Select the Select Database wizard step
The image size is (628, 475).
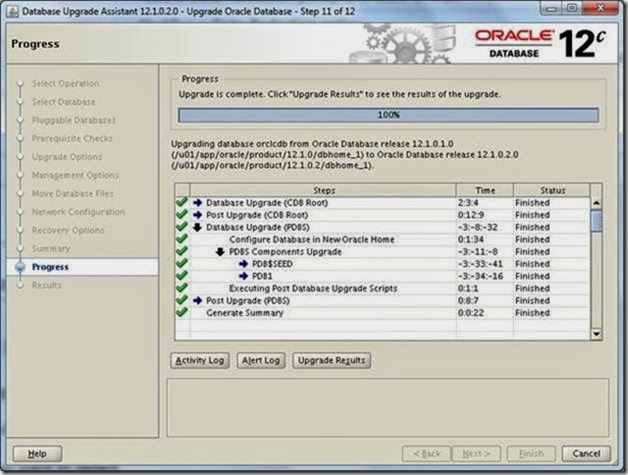tap(64, 102)
